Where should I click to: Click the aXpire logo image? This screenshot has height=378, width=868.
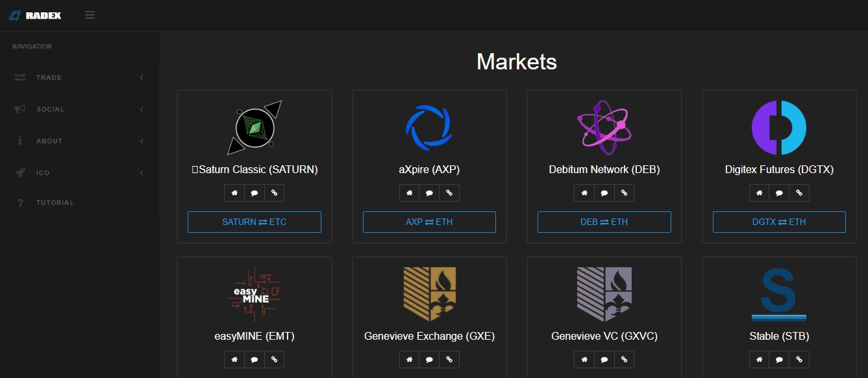pyautogui.click(x=429, y=128)
